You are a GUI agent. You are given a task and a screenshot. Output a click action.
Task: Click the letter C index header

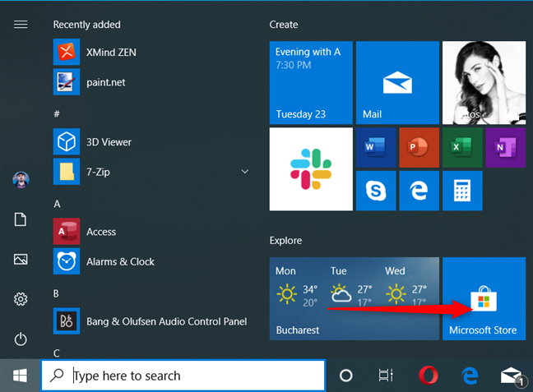click(x=57, y=353)
